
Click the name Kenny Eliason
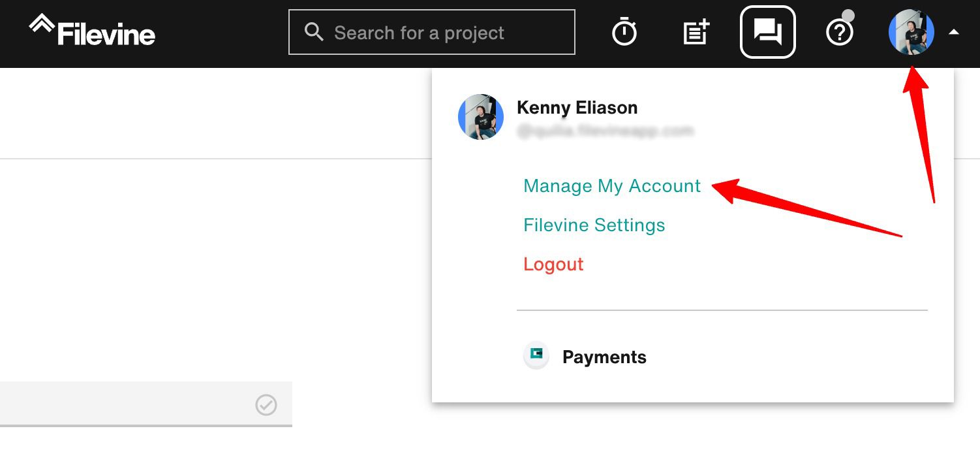[x=577, y=107]
